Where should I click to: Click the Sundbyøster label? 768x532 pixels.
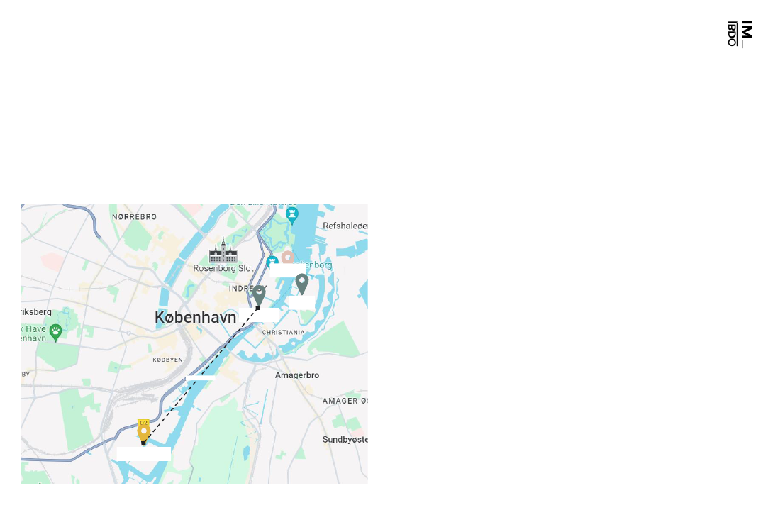[345, 440]
